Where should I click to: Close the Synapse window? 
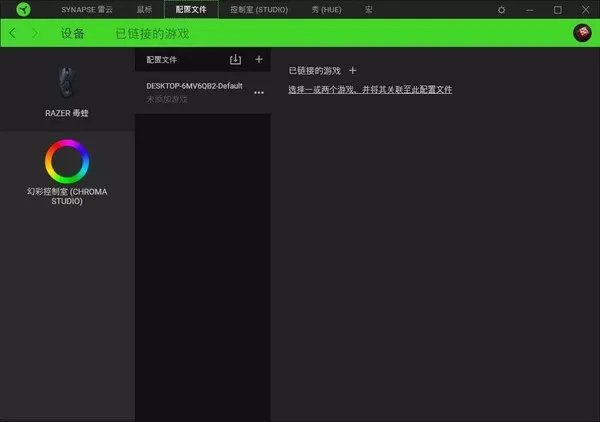585,10
